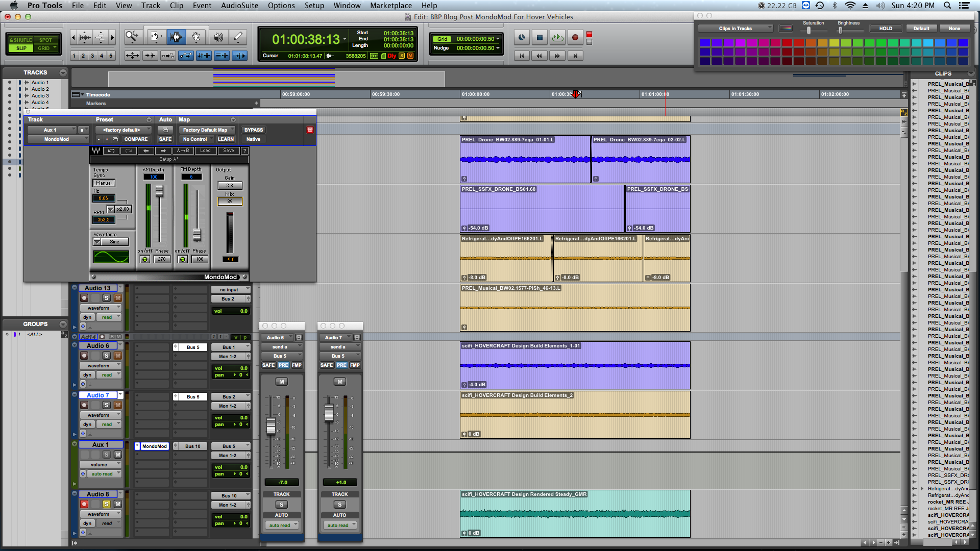Toggle BYPASS on MondoMod plug-in
Screen dimensions: 980x551
254,130
